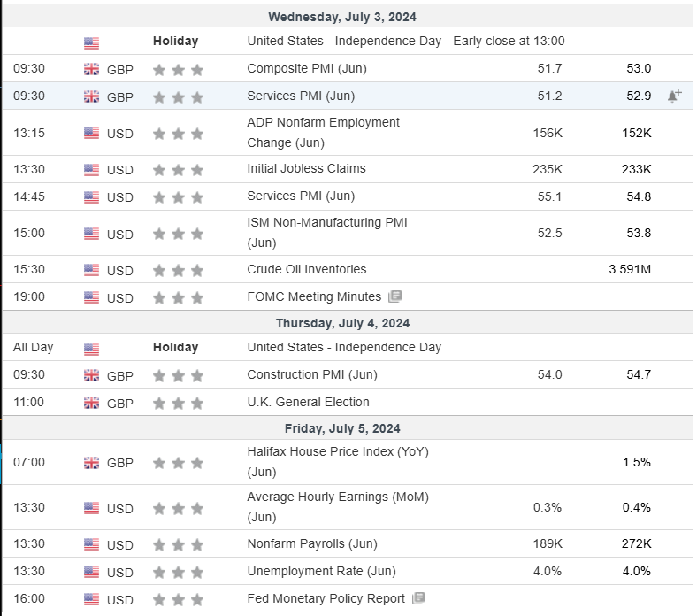Open ADP Nonfarm Employment Change event
This screenshot has width=697, height=616.
(323, 132)
